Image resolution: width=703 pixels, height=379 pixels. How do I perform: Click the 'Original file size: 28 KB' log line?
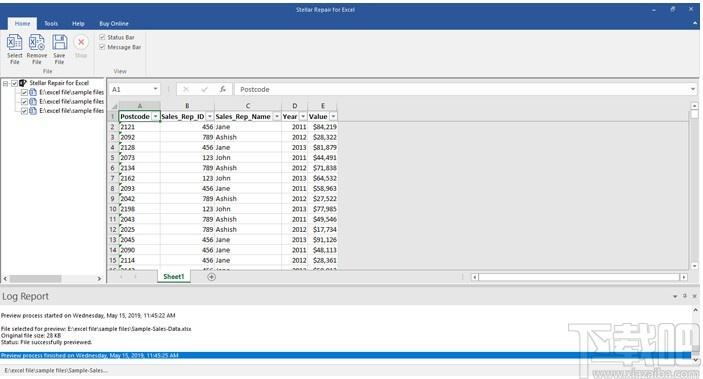click(31, 335)
